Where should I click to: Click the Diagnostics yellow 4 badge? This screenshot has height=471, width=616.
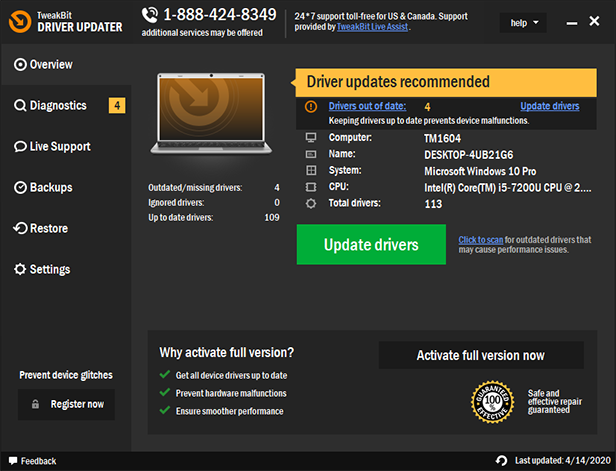117,105
